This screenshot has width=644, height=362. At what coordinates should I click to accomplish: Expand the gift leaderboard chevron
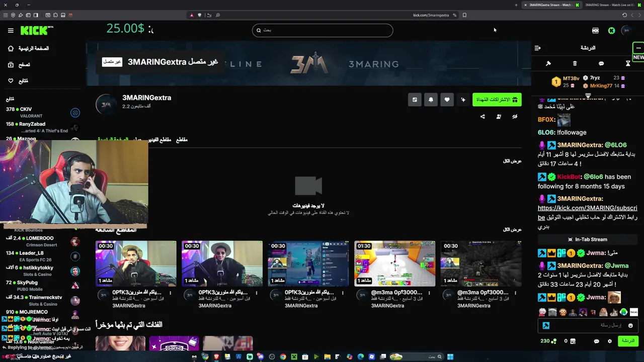588,95
